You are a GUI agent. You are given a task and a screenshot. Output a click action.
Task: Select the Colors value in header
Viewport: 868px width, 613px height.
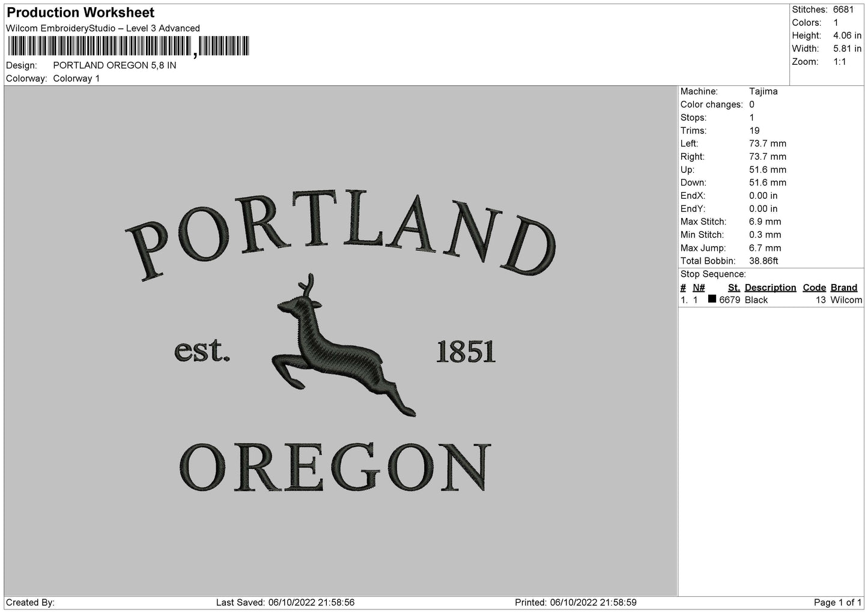pyautogui.click(x=836, y=23)
